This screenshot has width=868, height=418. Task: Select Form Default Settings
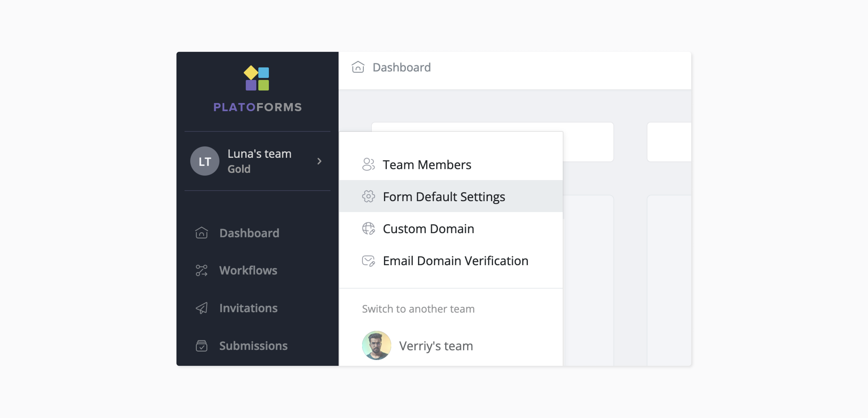pos(444,196)
